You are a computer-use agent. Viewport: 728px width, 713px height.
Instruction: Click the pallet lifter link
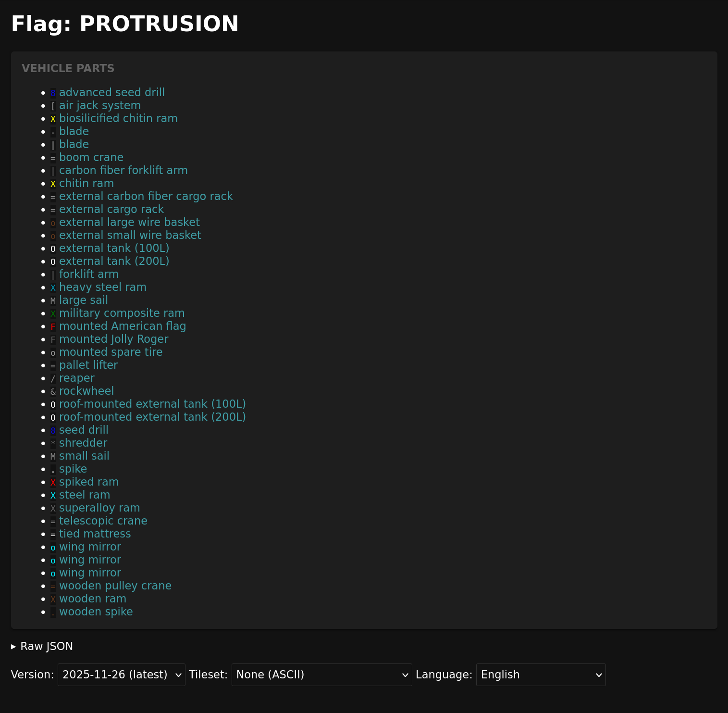coord(88,365)
